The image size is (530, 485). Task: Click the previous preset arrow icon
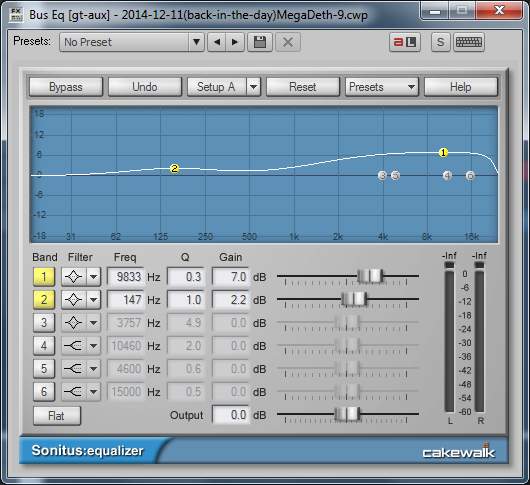217,42
